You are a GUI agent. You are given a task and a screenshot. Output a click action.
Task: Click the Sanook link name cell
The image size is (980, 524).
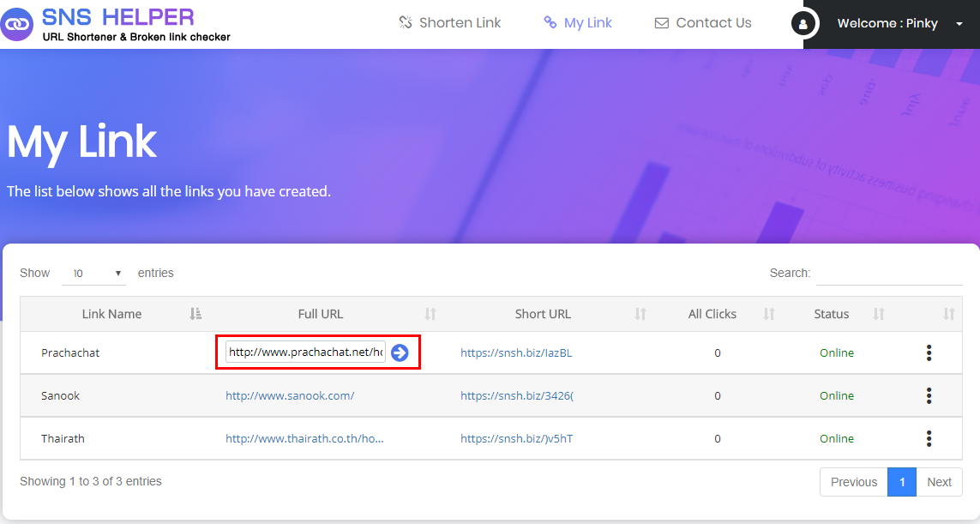61,396
